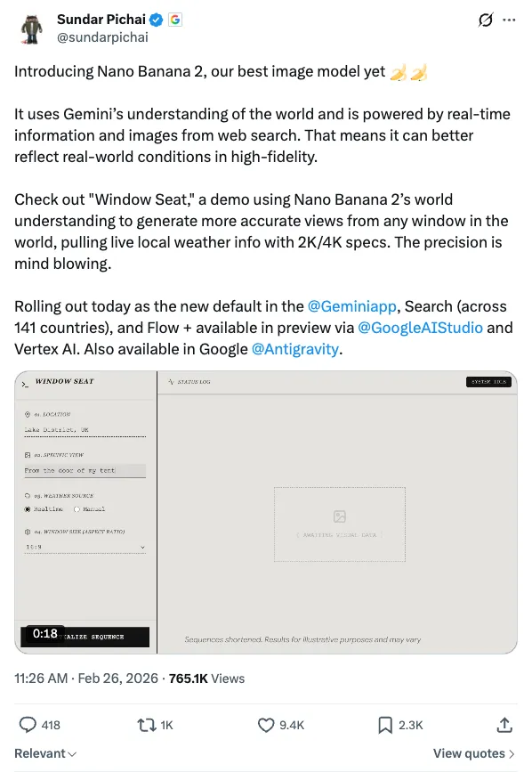This screenshot has width=532, height=772.
Task: Open the 16:9 aspect ratio dropdown
Action: [85, 546]
